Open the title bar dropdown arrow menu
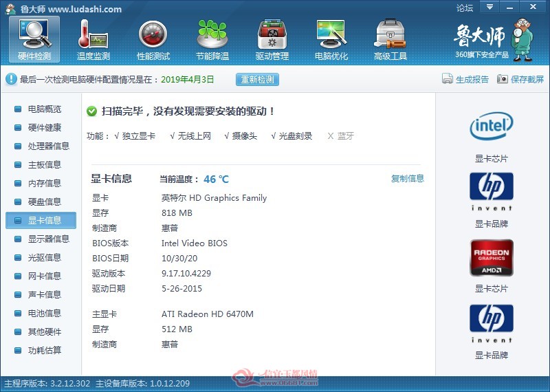Screen dimensions: 550x392 [x=489, y=7]
